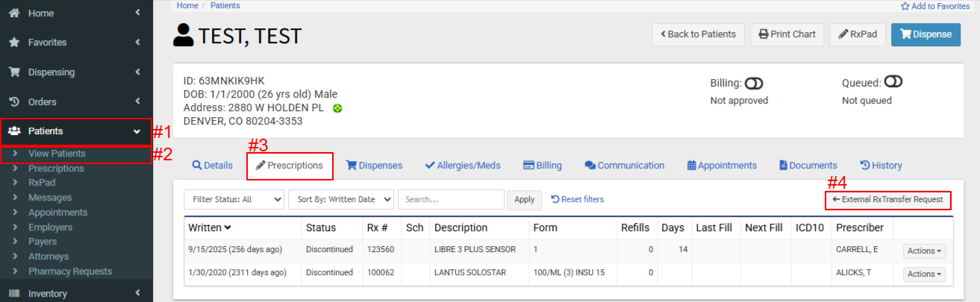Screen dimensions: 980x302
Task: Click Form link '1' in LIBRE row
Action: tap(535, 250)
